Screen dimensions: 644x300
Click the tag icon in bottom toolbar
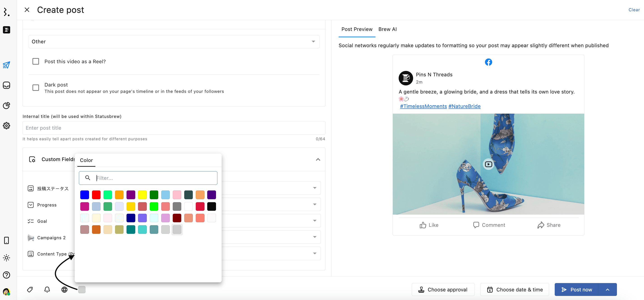[30, 289]
